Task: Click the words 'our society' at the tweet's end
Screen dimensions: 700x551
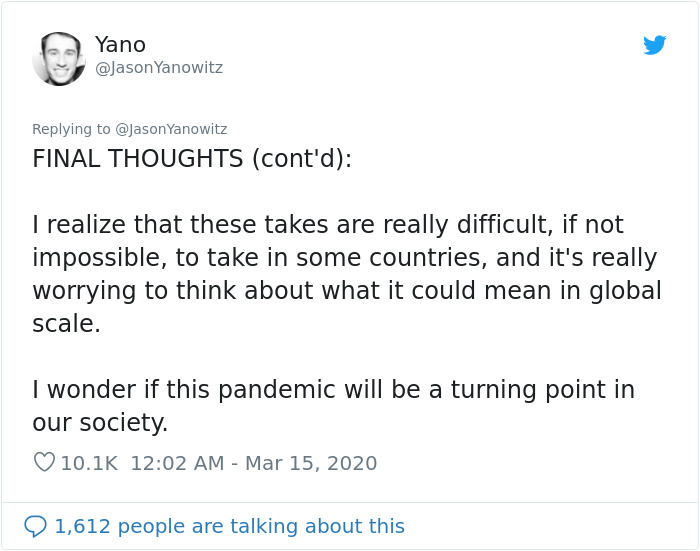Action: point(100,423)
